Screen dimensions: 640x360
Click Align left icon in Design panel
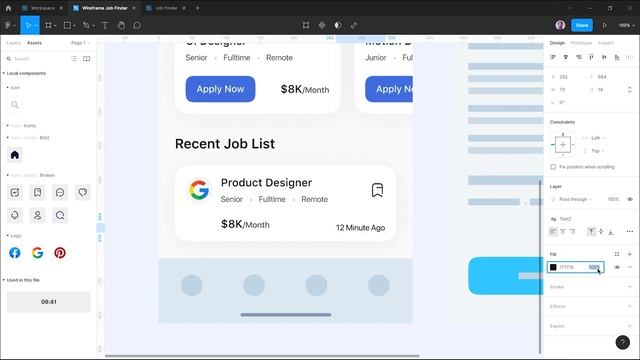(x=553, y=57)
